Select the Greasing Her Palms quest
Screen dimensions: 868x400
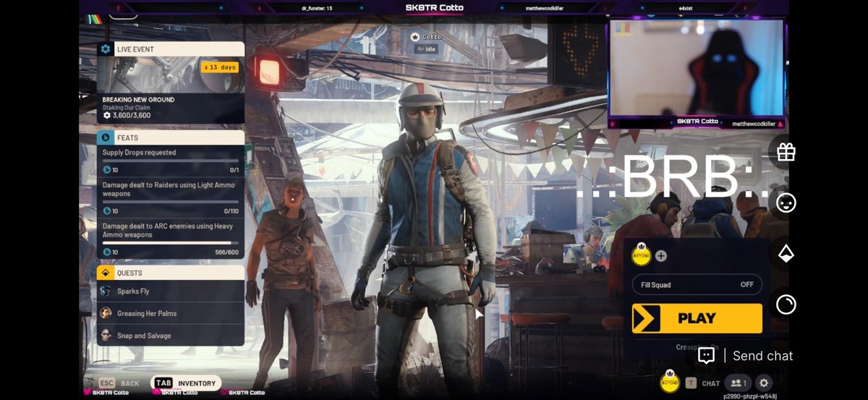point(171,313)
